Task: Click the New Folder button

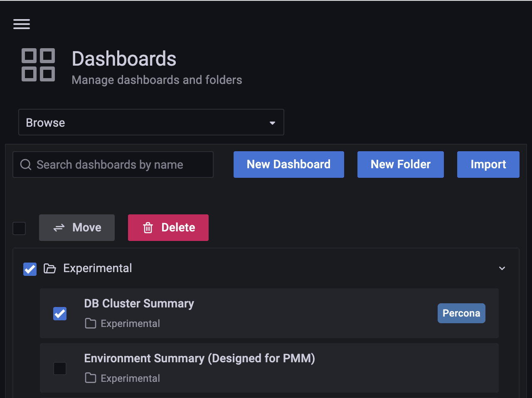Action: [401, 165]
